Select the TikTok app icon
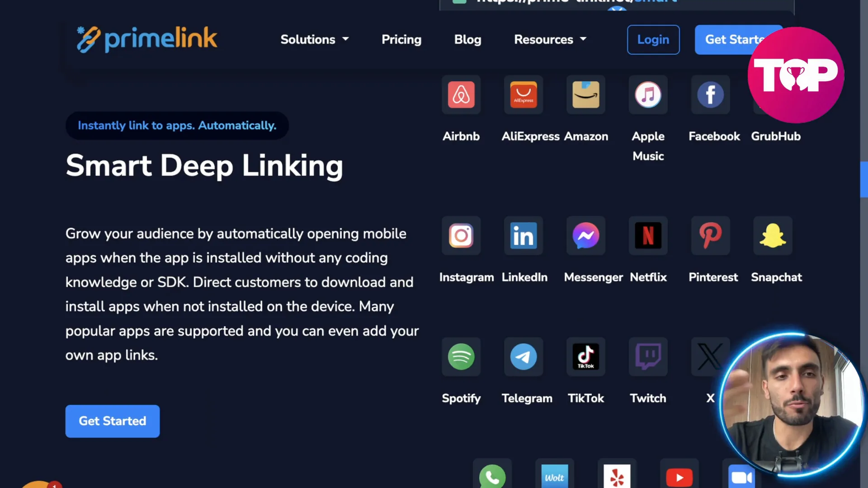 tap(586, 357)
